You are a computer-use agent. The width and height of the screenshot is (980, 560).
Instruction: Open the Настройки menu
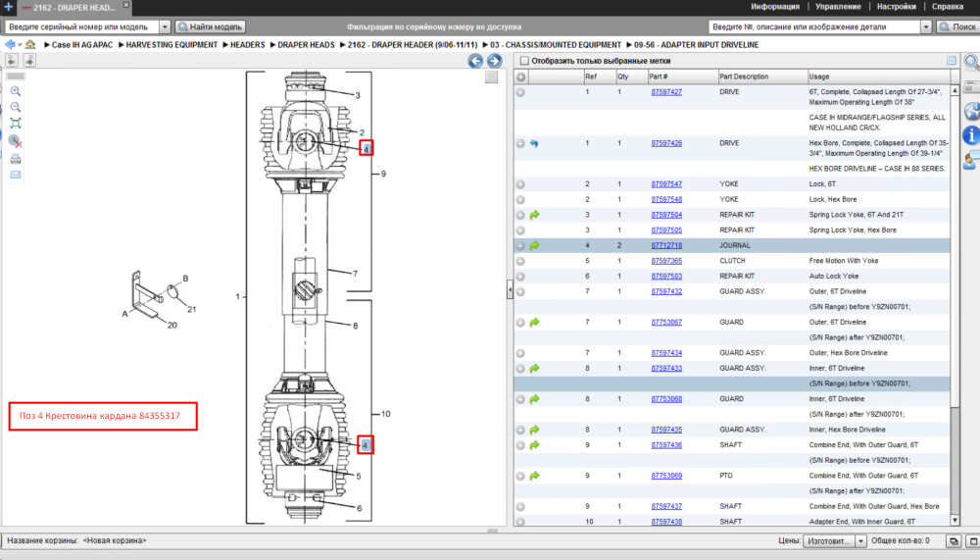pyautogui.click(x=897, y=6)
